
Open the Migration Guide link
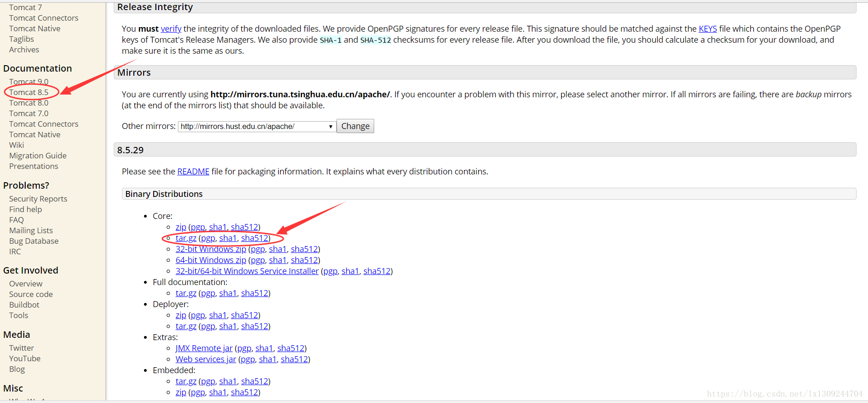coord(38,156)
